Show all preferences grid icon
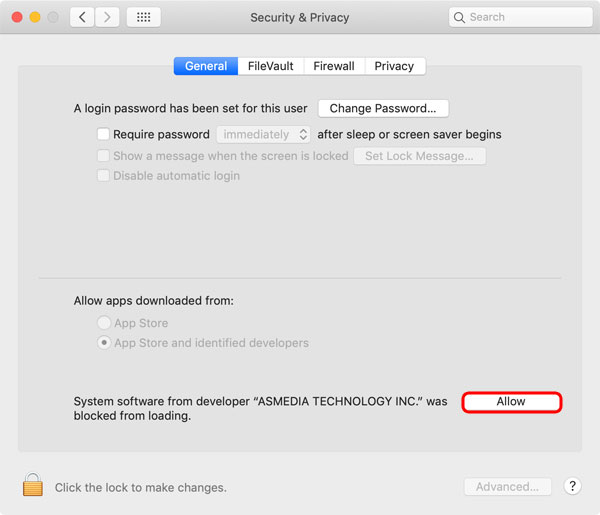This screenshot has width=600, height=515. 143,17
